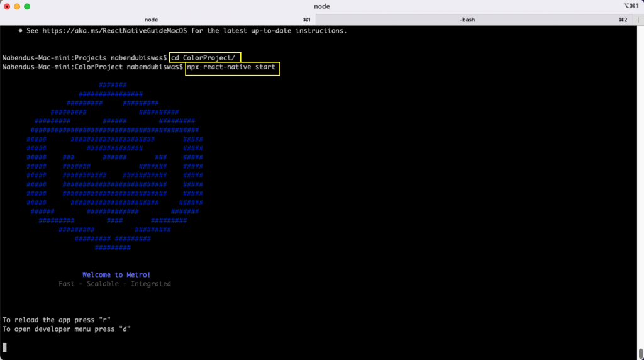
Task: Click the 'Nabendus-Mac-mini:ColorProject nabendubiswas$' prompt
Action: [92, 67]
